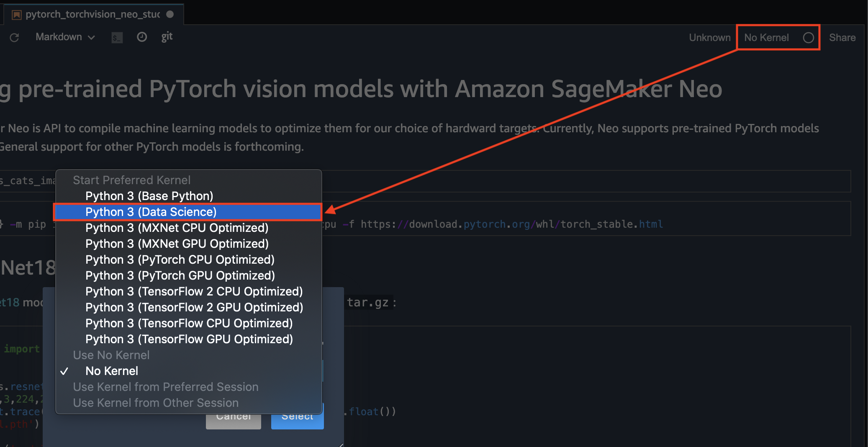
Task: Switch to the pytorch_torchvision_neo notebook tab
Action: point(92,15)
